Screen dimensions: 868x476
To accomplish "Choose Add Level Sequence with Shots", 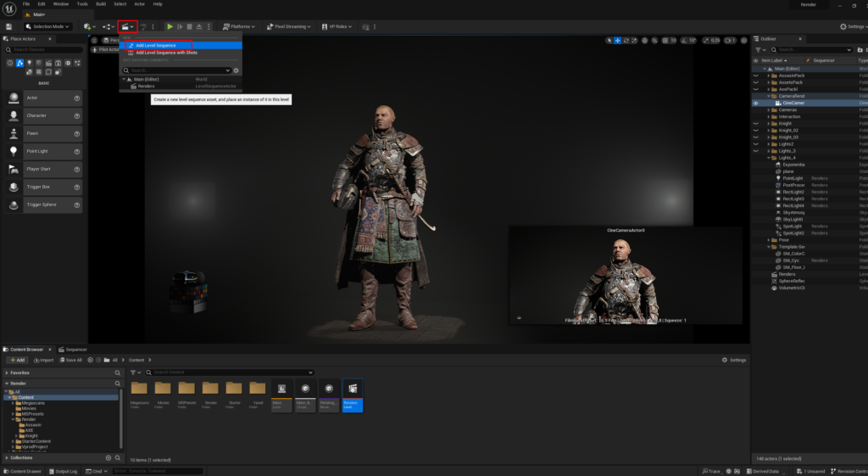I will pyautogui.click(x=166, y=53).
